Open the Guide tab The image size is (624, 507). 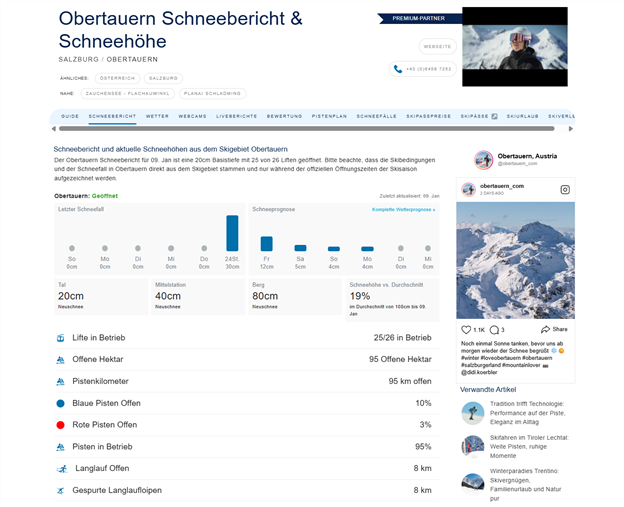[70, 116]
